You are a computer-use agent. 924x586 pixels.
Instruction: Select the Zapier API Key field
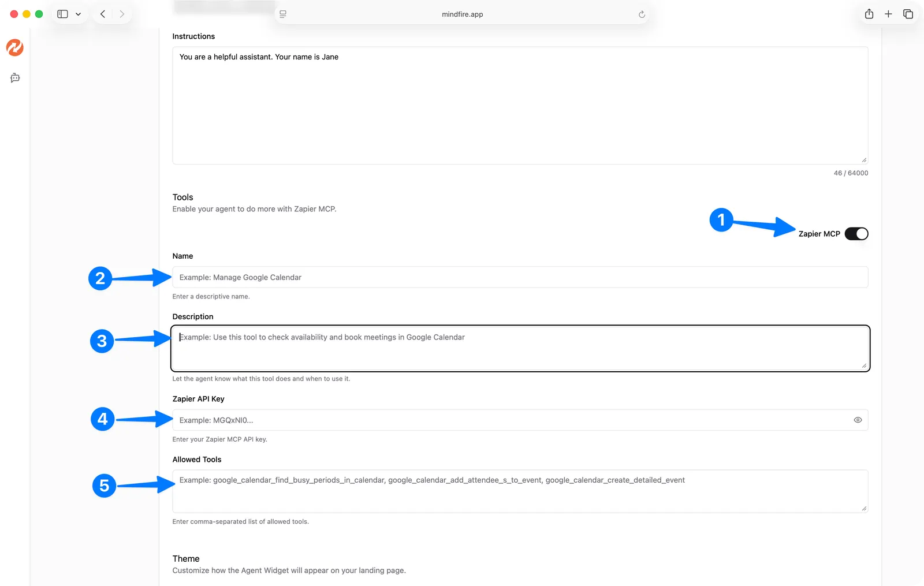508,420
